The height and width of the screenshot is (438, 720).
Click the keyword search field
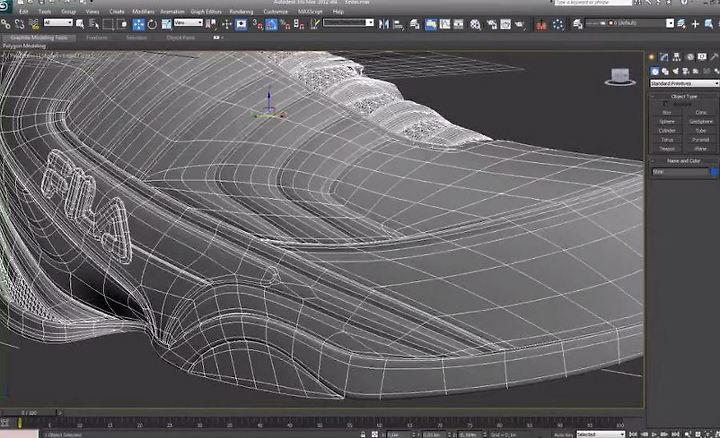593,3
